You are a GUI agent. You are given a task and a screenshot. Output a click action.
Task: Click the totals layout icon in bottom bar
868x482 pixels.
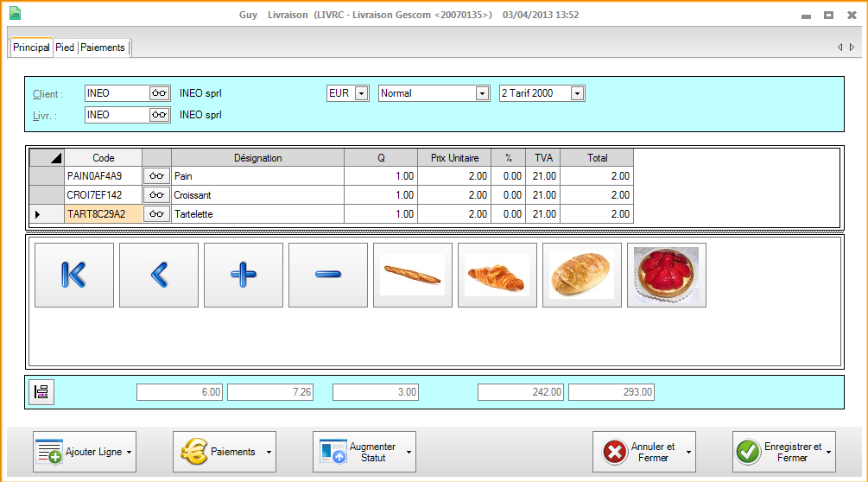pos(41,392)
